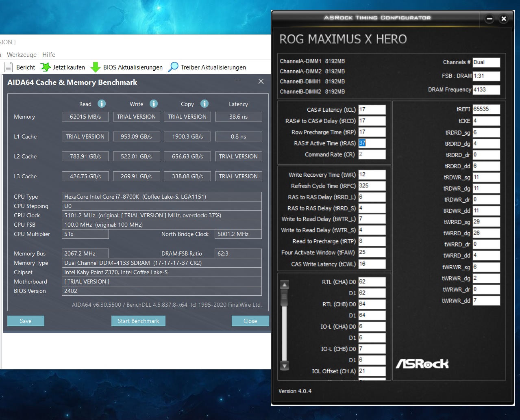Click the Channels # field showing Dual
This screenshot has width=520, height=420.
pyautogui.click(x=486, y=62)
